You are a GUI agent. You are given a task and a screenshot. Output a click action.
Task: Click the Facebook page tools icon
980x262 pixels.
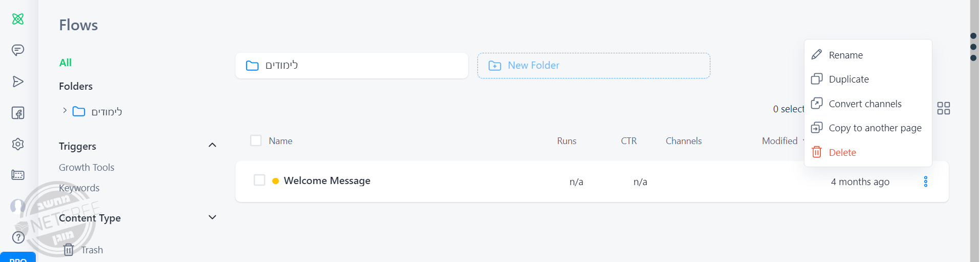[18, 113]
